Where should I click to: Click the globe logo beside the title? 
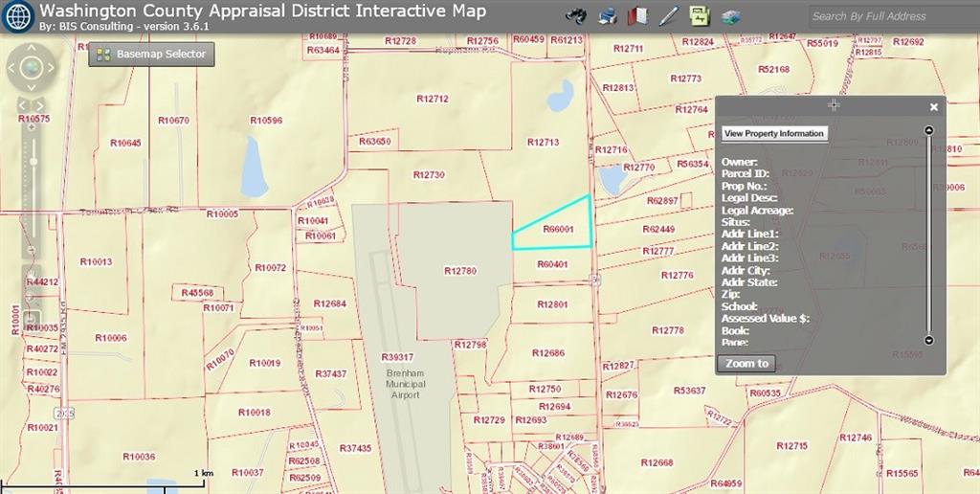17,17
